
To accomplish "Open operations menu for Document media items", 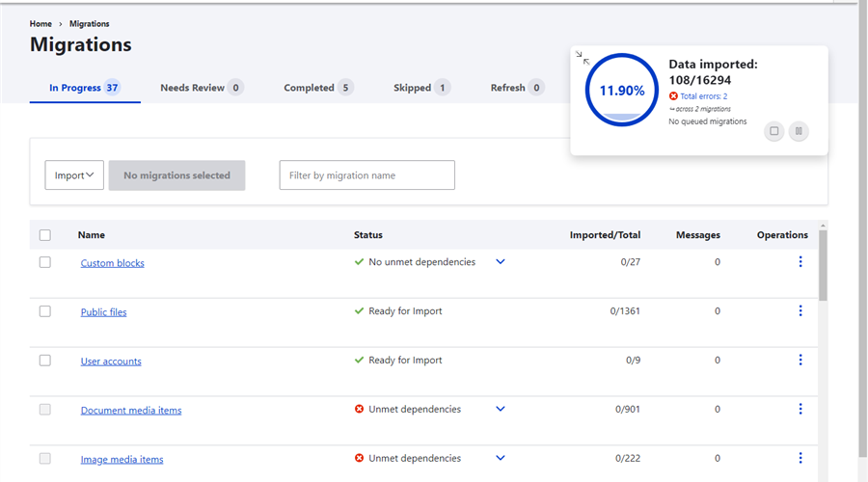I will [x=800, y=409].
